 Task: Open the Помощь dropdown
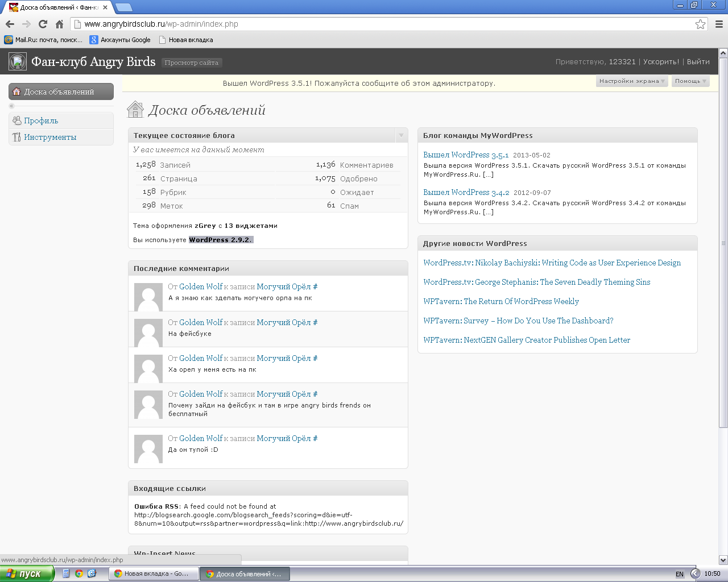coord(690,81)
